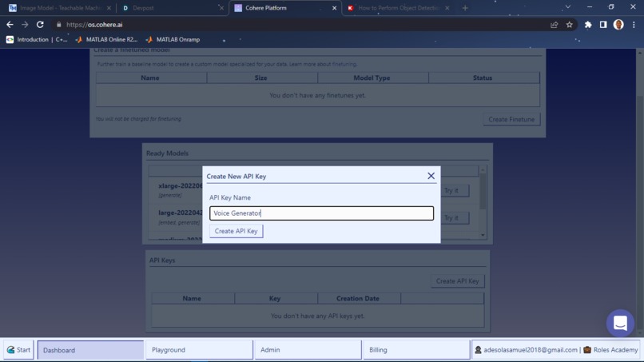Click the xlarge-2022 model name
This screenshot has width=644, height=362.
[x=181, y=185]
